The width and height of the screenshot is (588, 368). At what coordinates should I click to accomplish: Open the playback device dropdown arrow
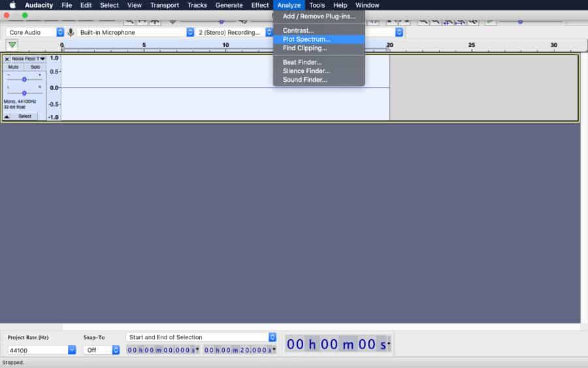pyautogui.click(x=399, y=32)
